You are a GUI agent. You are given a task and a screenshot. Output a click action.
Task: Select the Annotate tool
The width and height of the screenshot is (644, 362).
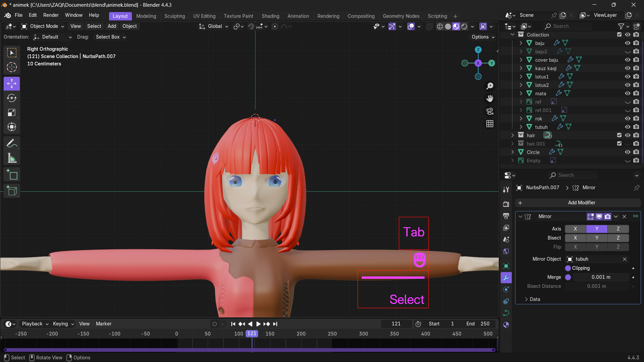[12, 143]
